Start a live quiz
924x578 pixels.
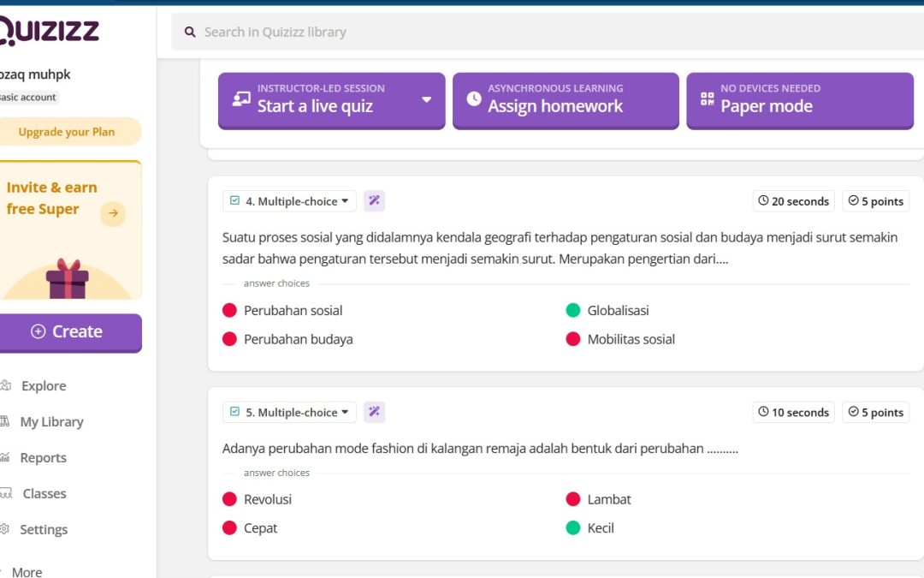tap(331, 100)
